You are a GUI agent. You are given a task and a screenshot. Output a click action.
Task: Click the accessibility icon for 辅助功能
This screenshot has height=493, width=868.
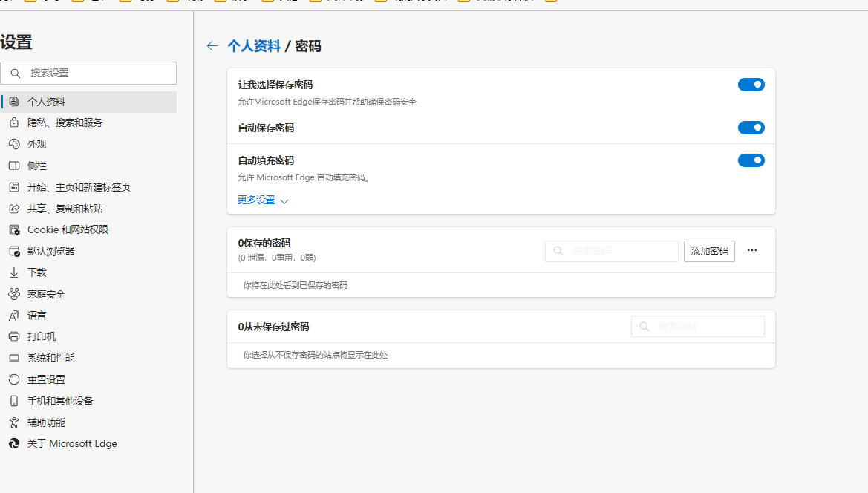14,422
